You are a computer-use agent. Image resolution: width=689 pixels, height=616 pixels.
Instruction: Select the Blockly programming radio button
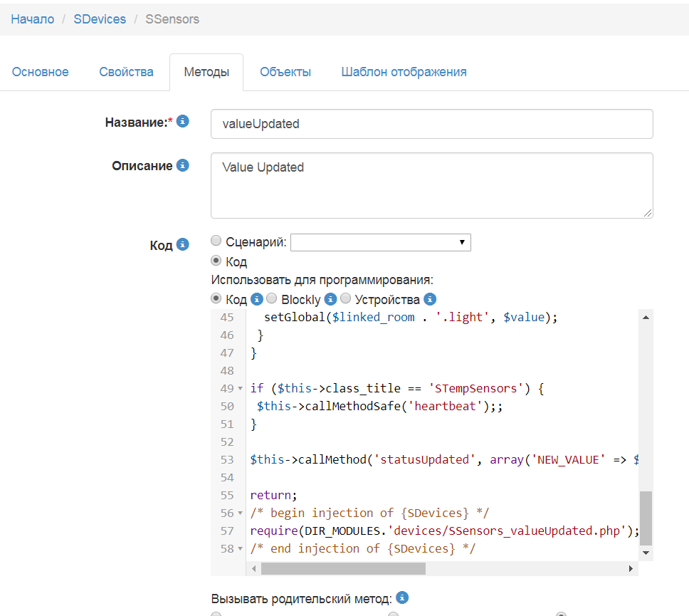(272, 299)
